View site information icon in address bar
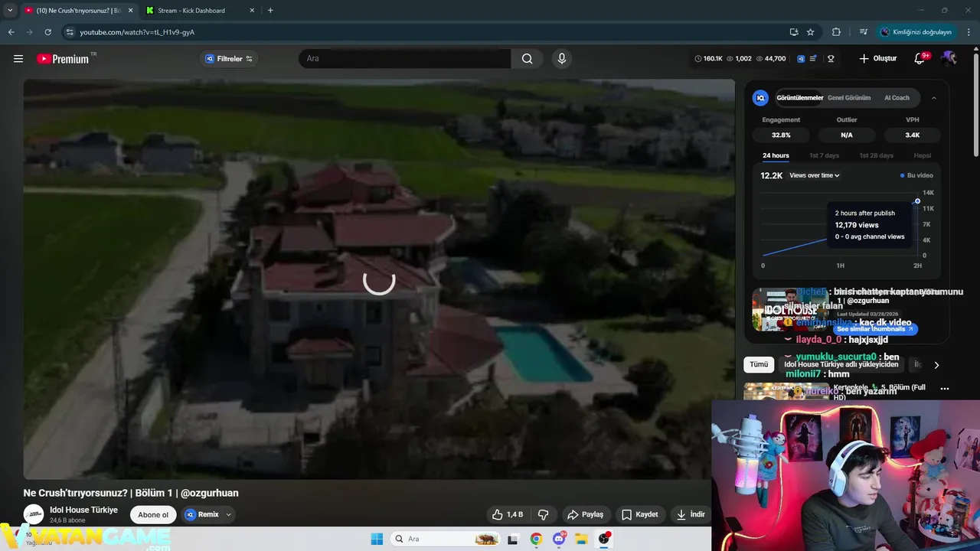This screenshot has height=551, width=980. (70, 32)
